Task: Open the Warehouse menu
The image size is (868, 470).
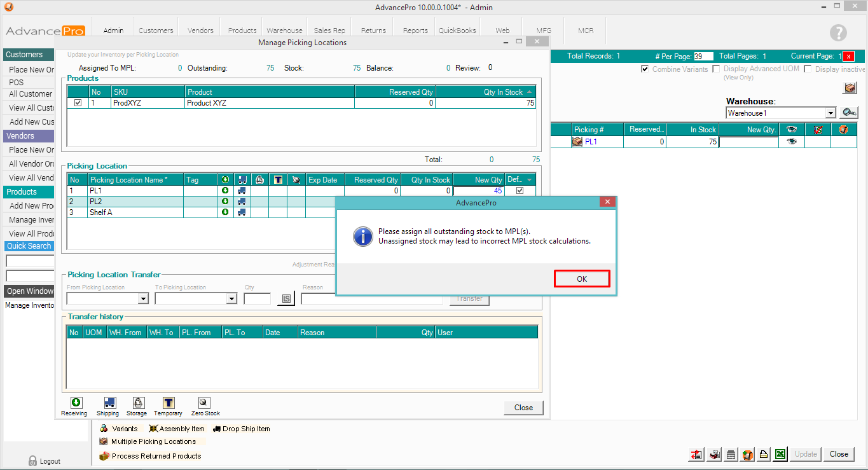Action: point(284,30)
